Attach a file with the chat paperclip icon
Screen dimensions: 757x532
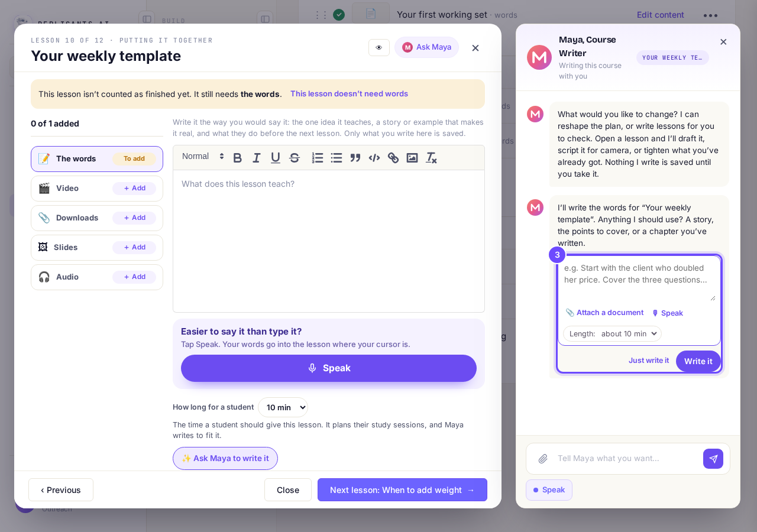[543, 459]
